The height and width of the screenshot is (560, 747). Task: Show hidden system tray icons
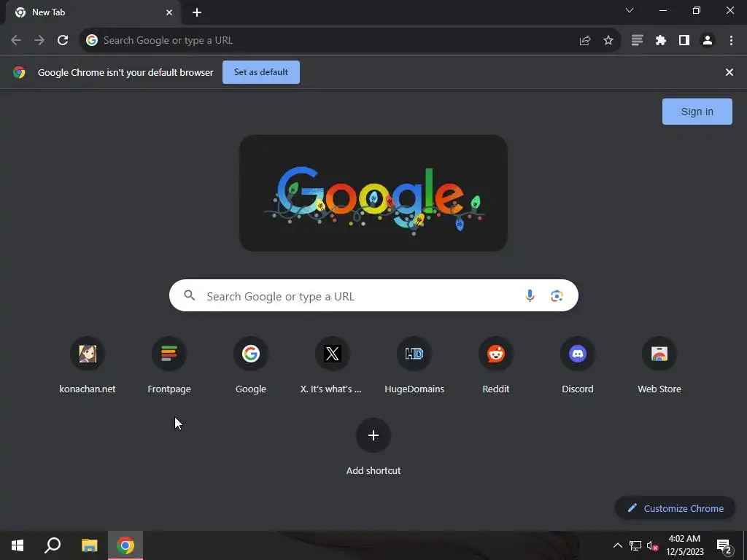pos(617,545)
